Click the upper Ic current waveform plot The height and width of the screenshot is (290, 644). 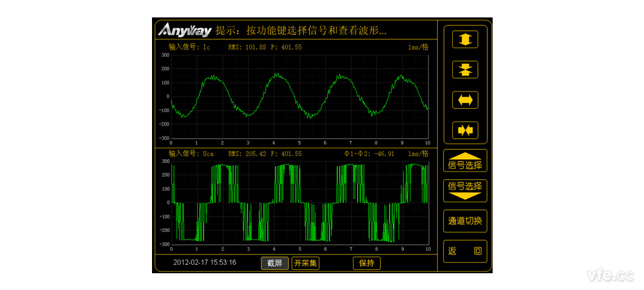(x=299, y=97)
